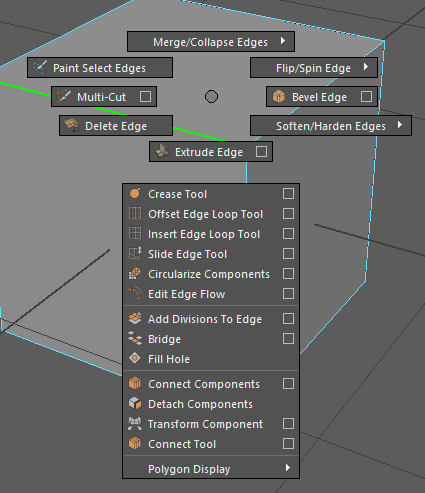The height and width of the screenshot is (493, 425).
Task: Click the Transform Component icon
Action: pos(135,423)
